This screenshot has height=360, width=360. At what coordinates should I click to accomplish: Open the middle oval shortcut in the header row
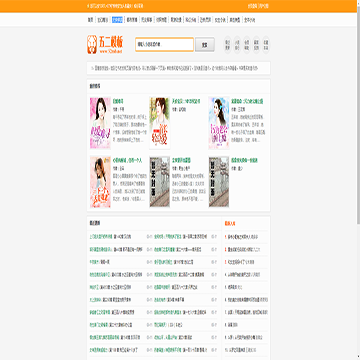click(247, 45)
